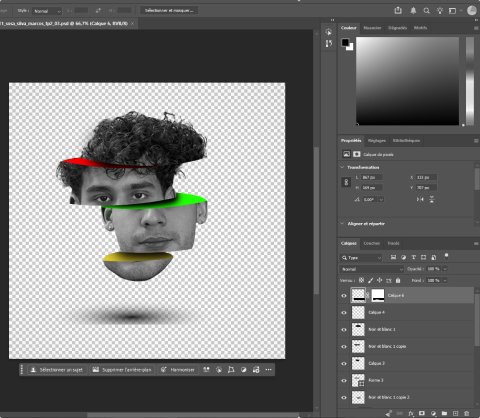This screenshot has width=480, height=418.
Task: Click the user profile avatar
Action: (x=472, y=11)
